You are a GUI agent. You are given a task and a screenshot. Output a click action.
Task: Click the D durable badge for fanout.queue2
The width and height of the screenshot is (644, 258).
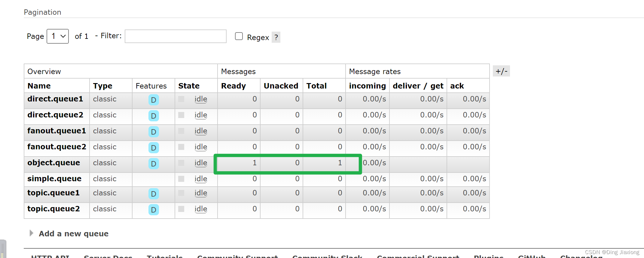click(154, 148)
